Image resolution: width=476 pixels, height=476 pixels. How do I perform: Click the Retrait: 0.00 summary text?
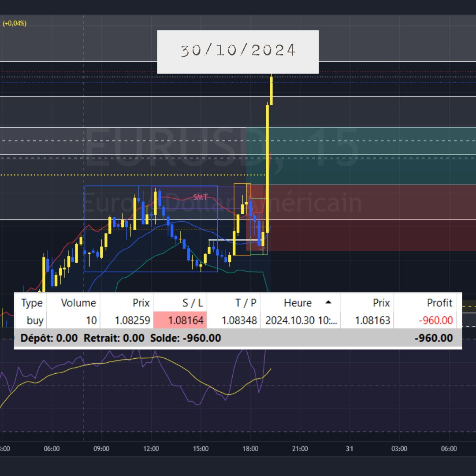tap(114, 338)
